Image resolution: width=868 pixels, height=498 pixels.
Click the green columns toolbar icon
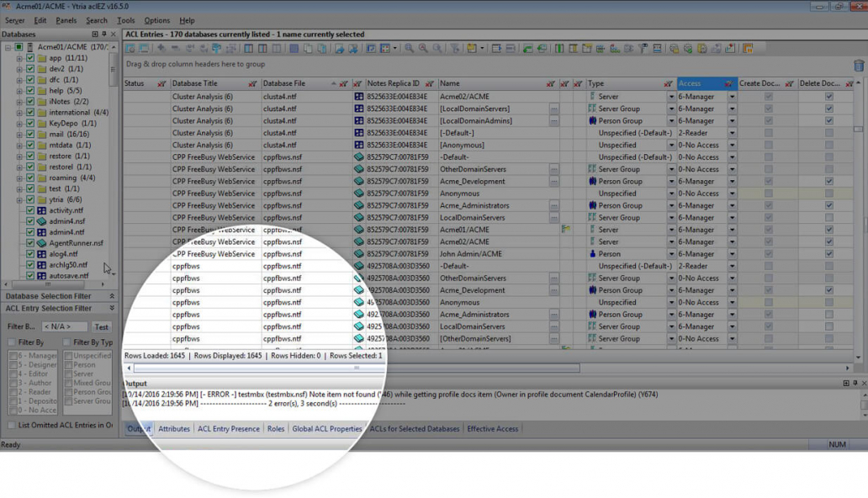(x=559, y=49)
